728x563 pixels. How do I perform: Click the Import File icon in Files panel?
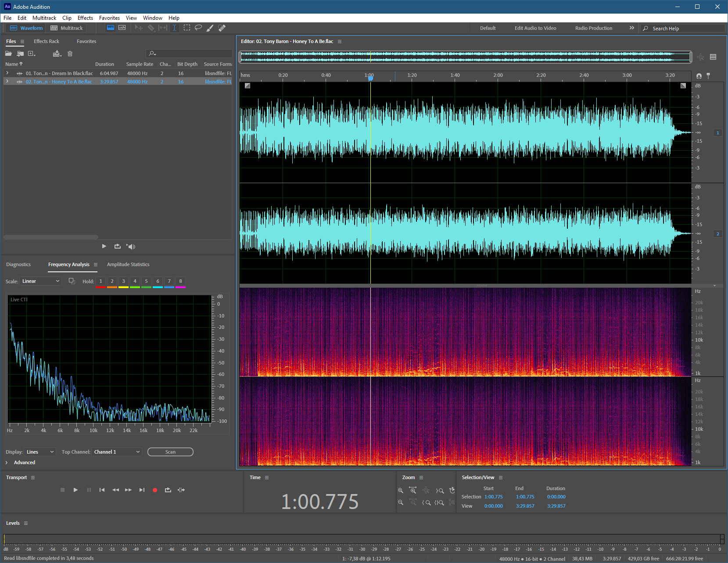20,54
